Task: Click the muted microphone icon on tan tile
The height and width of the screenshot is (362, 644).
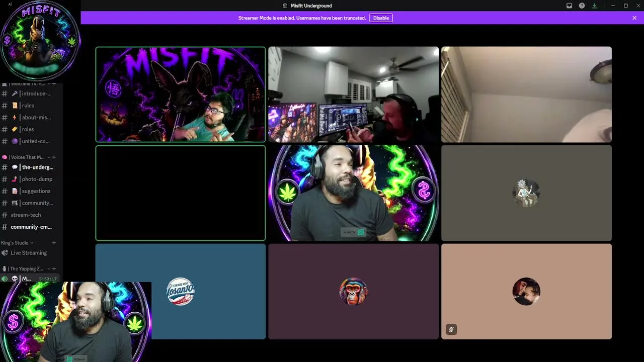Action: click(451, 330)
